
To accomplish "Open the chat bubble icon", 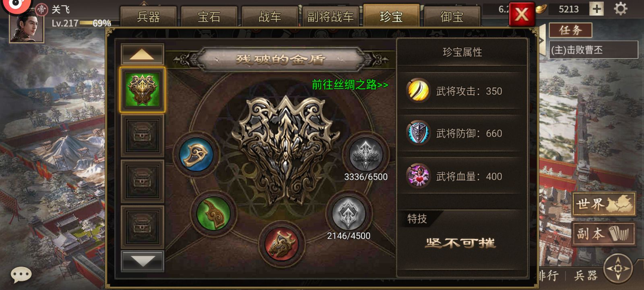I will [x=21, y=275].
